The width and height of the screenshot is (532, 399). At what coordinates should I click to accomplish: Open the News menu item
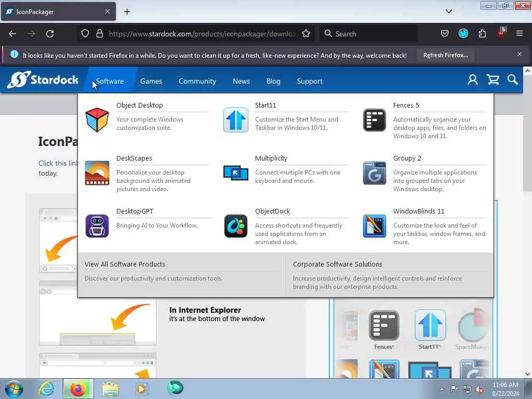[241, 82]
